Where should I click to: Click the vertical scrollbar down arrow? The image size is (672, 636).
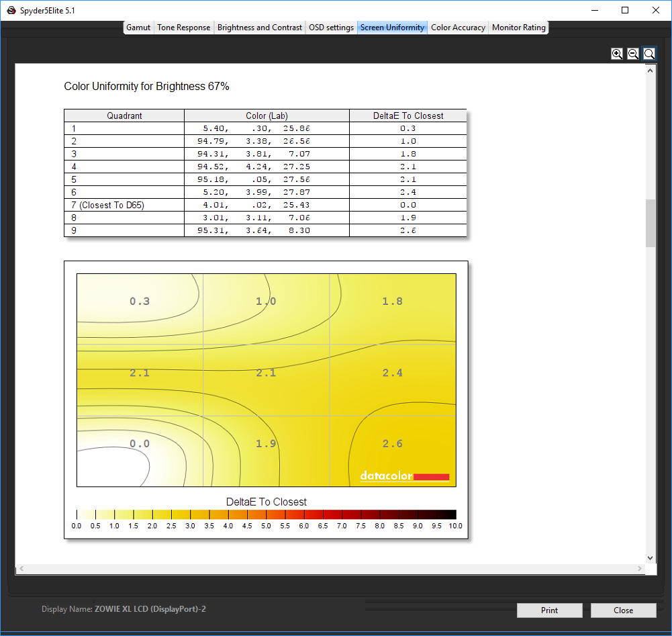tap(650, 558)
